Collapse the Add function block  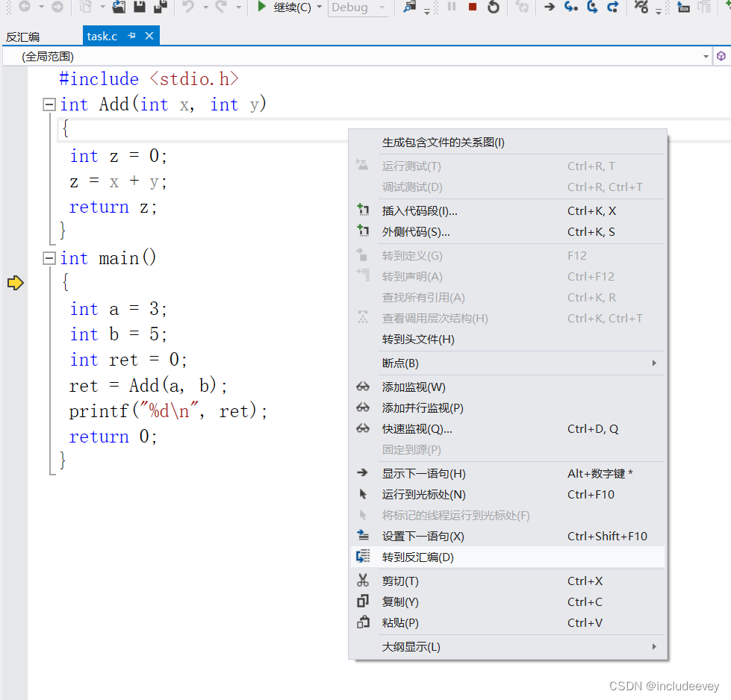tap(49, 104)
